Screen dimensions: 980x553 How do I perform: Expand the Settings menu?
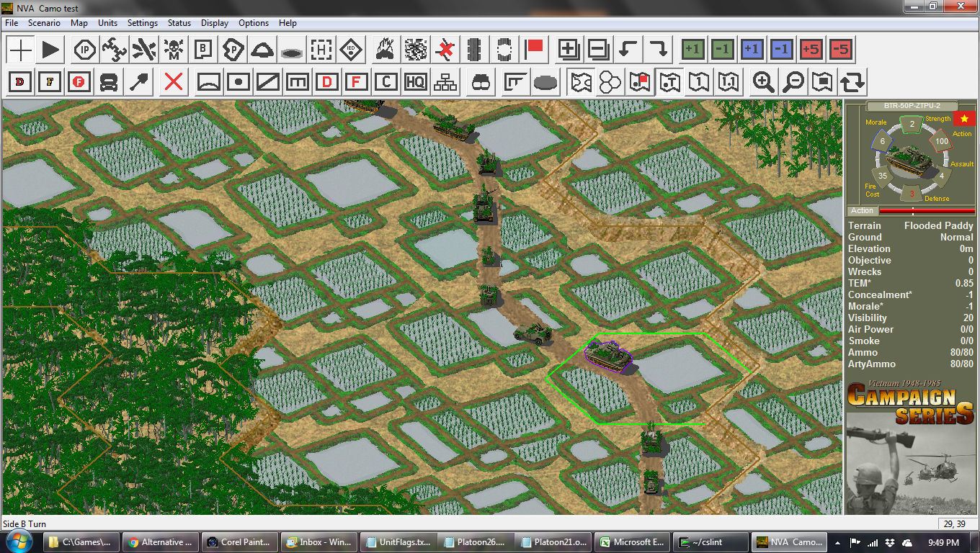coord(143,23)
